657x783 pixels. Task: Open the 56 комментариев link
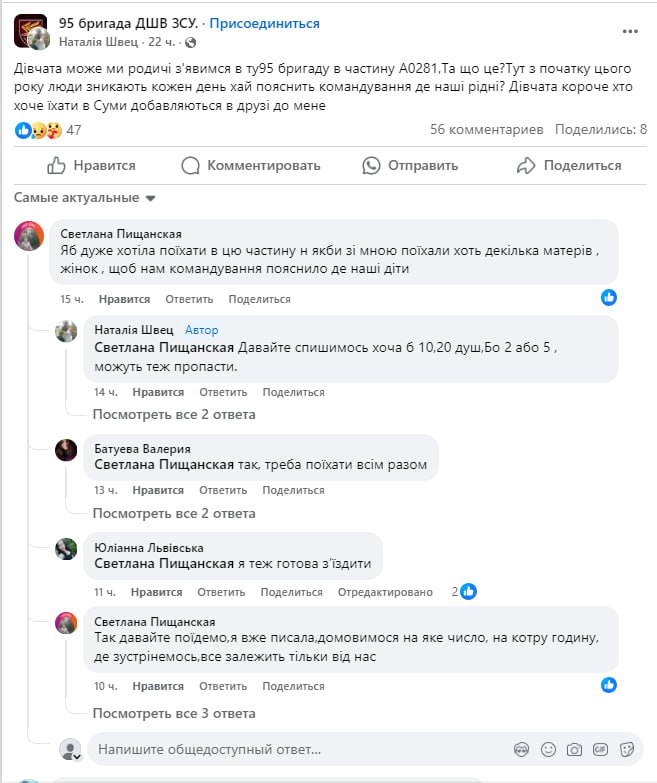pos(486,130)
